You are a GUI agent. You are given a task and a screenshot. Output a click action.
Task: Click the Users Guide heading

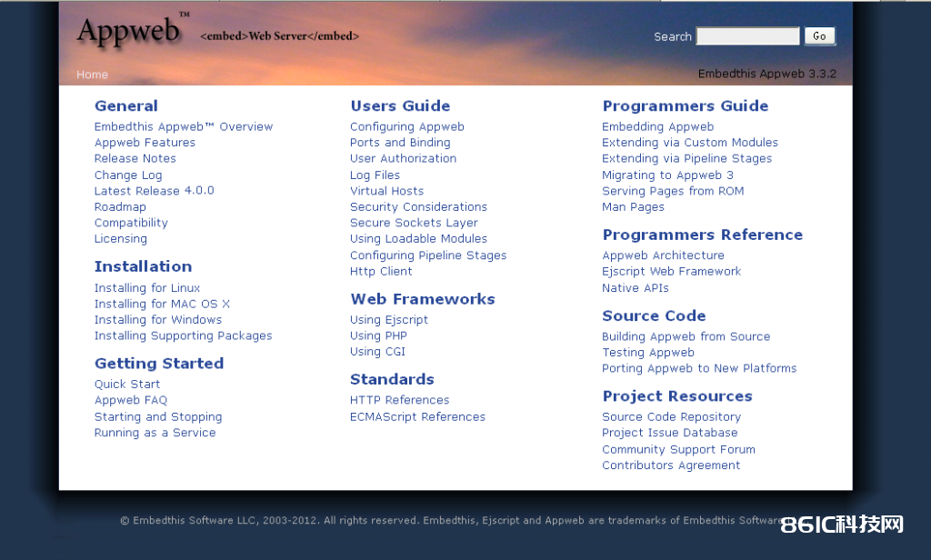pyautogui.click(x=400, y=106)
